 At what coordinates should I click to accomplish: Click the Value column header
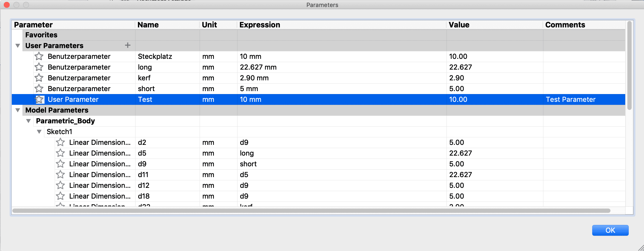tap(459, 25)
